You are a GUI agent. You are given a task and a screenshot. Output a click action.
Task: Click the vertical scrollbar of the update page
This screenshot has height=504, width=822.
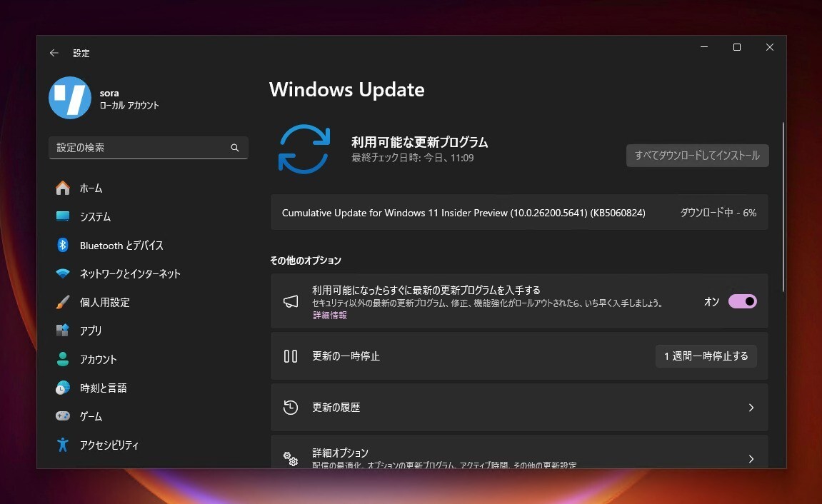pos(783,207)
